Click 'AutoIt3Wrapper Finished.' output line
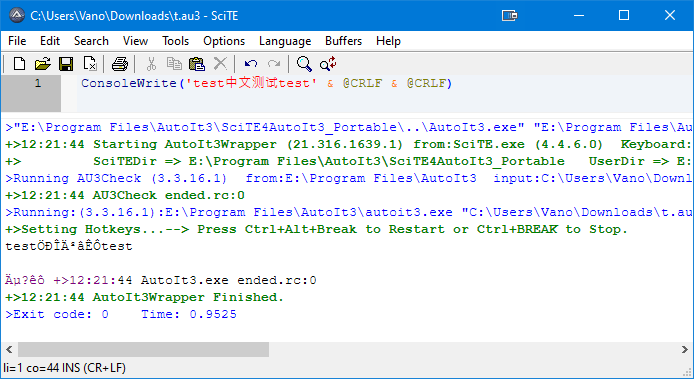This screenshot has height=379, width=694. click(x=144, y=297)
